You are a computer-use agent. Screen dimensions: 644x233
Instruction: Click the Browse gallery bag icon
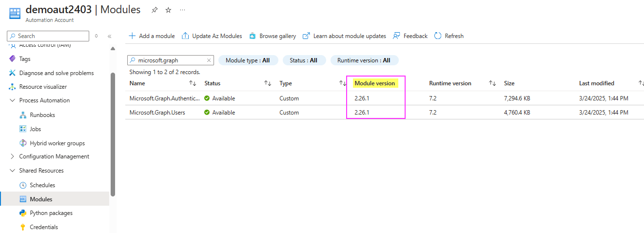pos(253,36)
